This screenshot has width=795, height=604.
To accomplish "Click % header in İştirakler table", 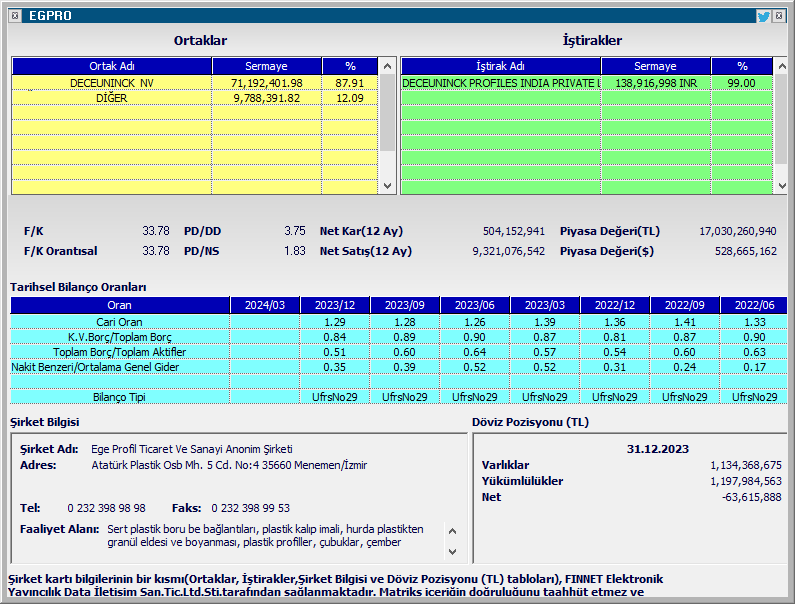I will pos(742,66).
